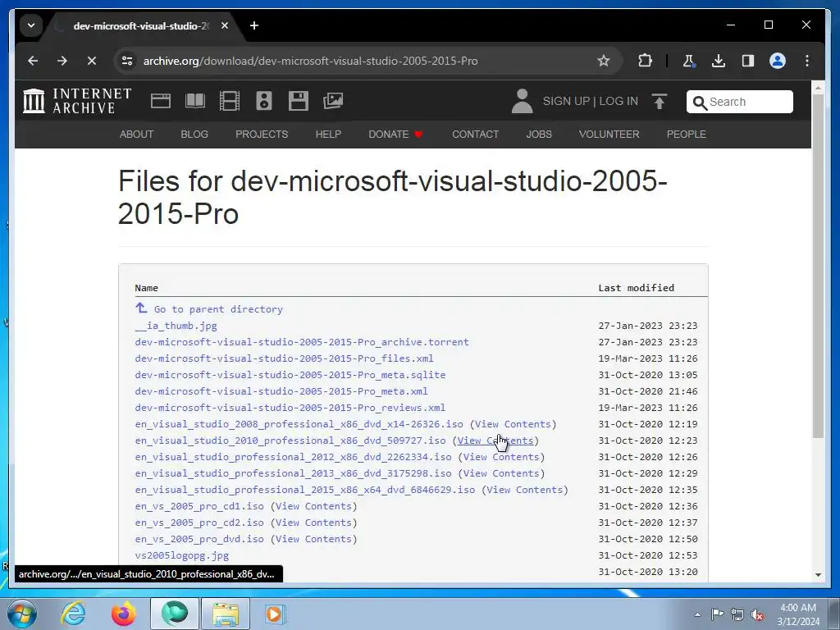This screenshot has height=630, width=840.
Task: Download en_vs_2005_pro_dvd.iso
Action: tap(199, 538)
